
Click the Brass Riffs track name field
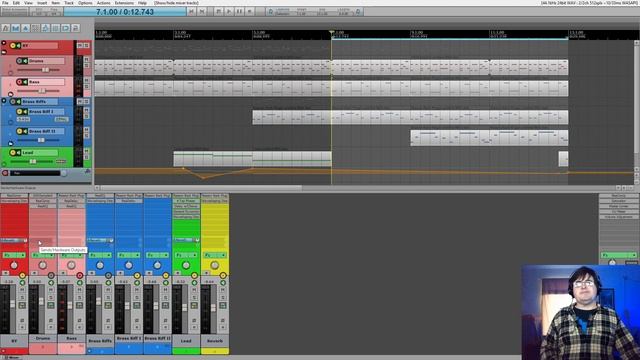click(x=40, y=101)
